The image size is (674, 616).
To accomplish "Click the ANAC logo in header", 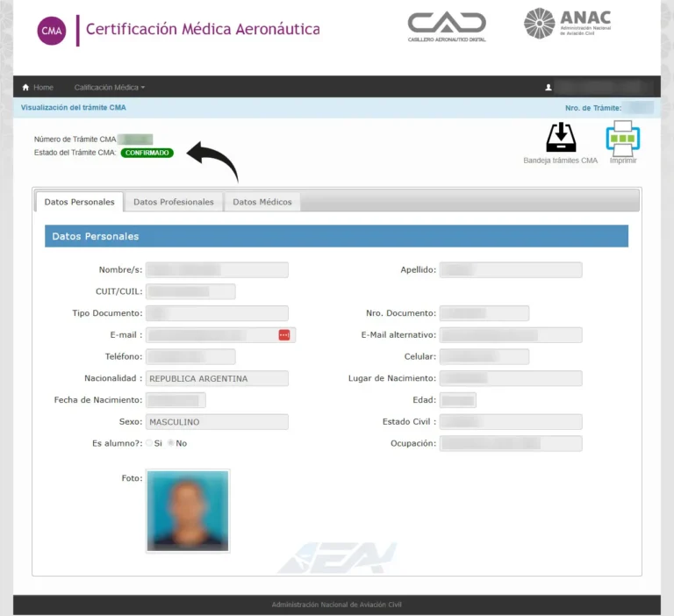I will [x=568, y=23].
